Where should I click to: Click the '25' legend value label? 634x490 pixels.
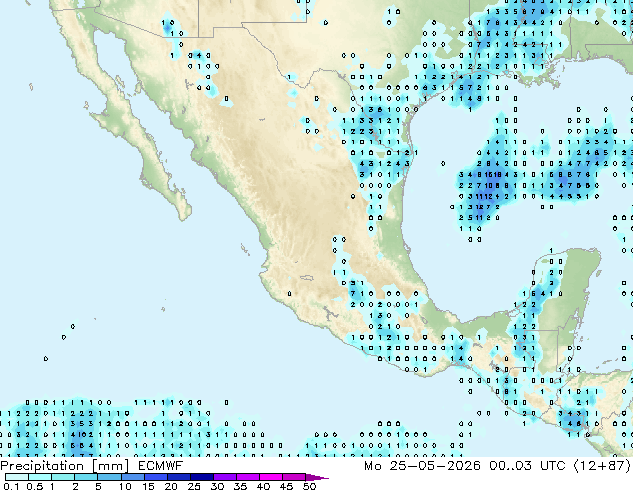point(194,486)
